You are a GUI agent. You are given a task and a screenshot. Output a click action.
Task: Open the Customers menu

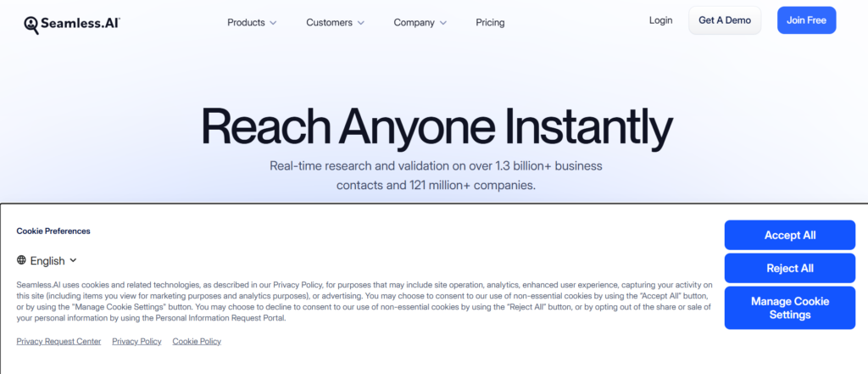click(x=329, y=23)
